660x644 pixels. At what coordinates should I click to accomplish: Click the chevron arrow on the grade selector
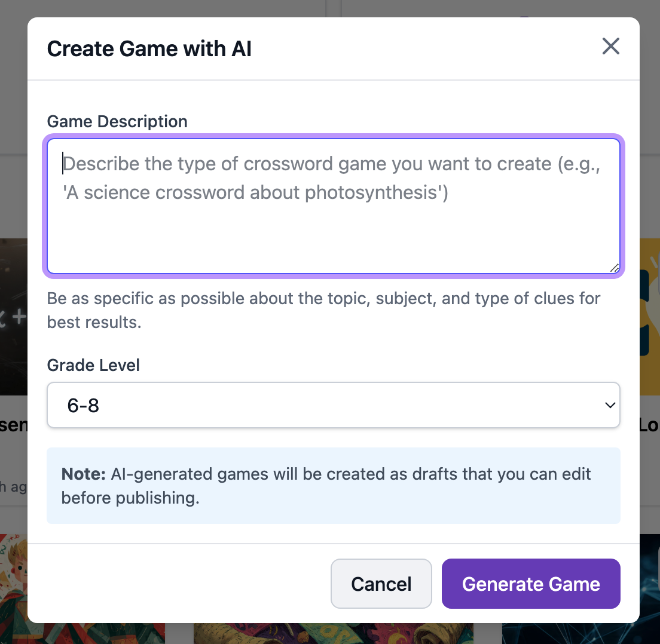(x=610, y=405)
